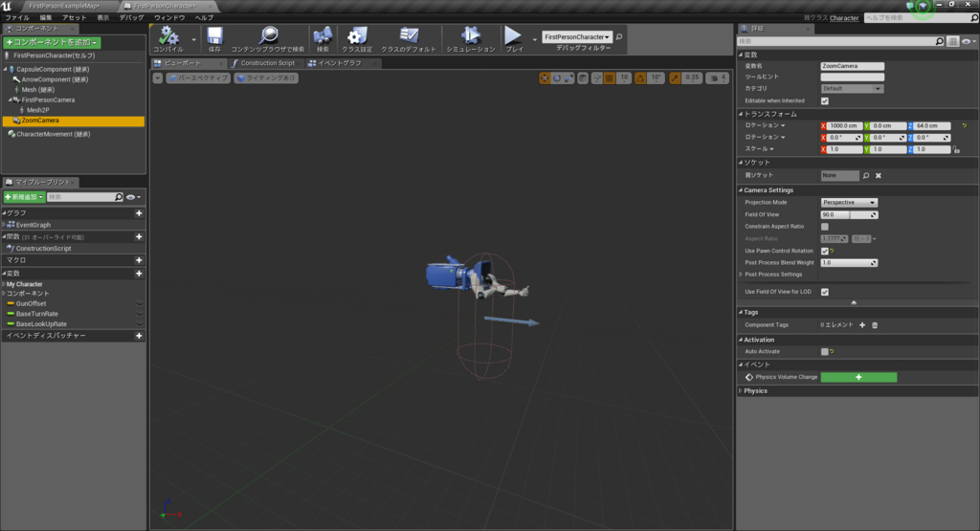Toggle scale snapping icon in viewport
Viewport: 980px width, 531px height.
coord(675,78)
